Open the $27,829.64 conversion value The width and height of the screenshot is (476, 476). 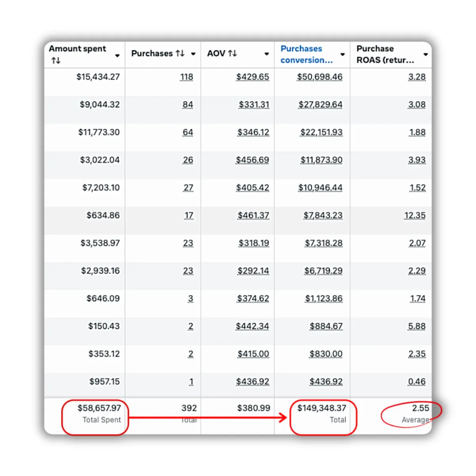[x=321, y=105]
